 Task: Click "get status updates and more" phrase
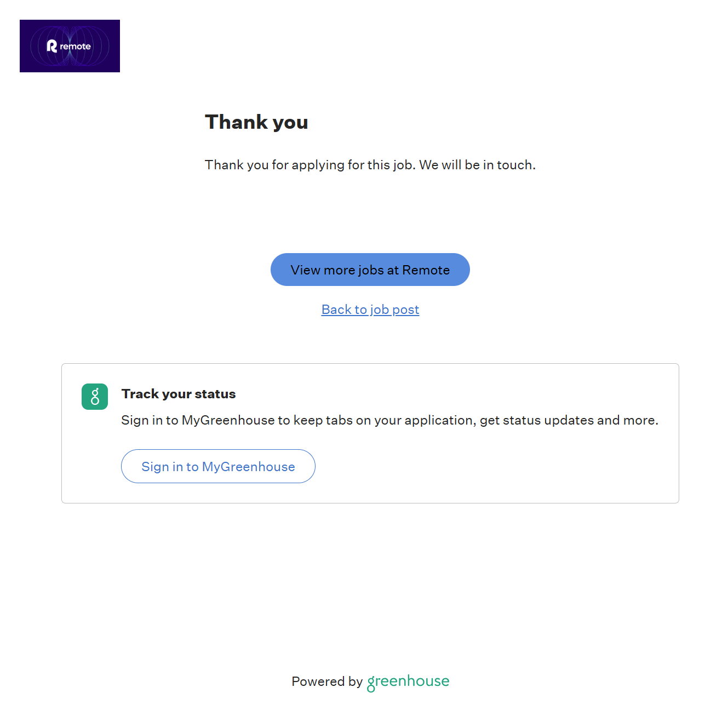click(x=569, y=420)
